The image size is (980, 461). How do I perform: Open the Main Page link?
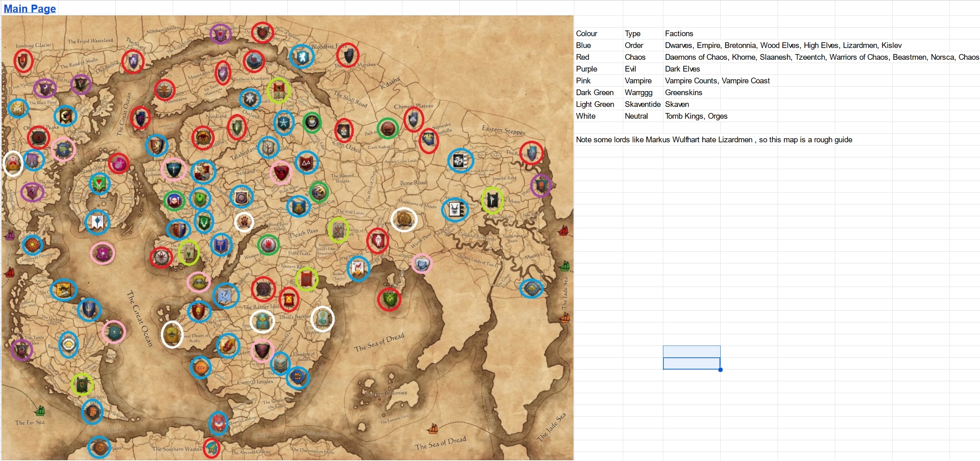(30, 9)
